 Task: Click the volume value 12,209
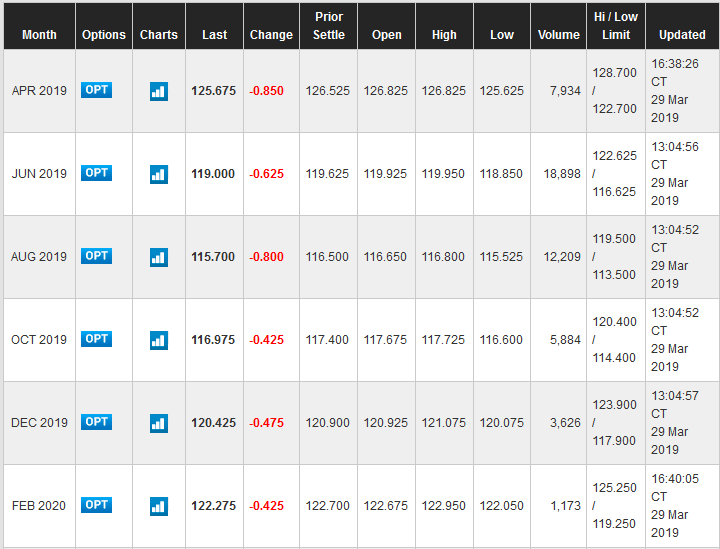click(x=562, y=257)
